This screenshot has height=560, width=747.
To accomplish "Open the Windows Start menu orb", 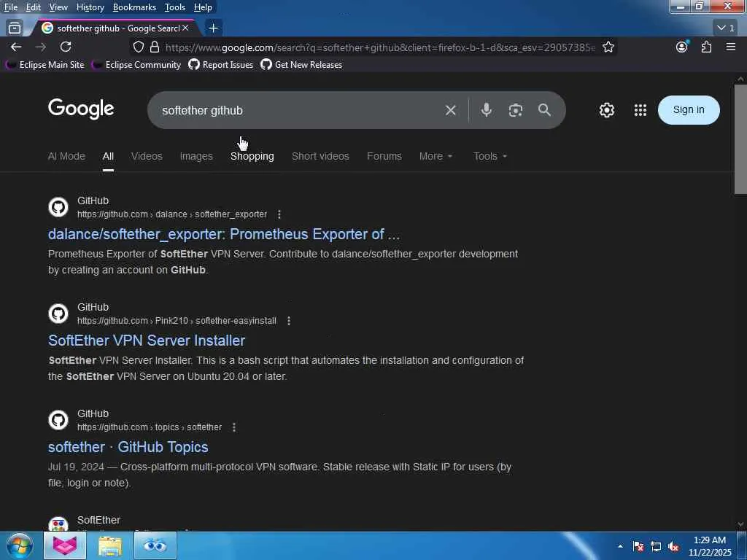I will click(x=20, y=545).
